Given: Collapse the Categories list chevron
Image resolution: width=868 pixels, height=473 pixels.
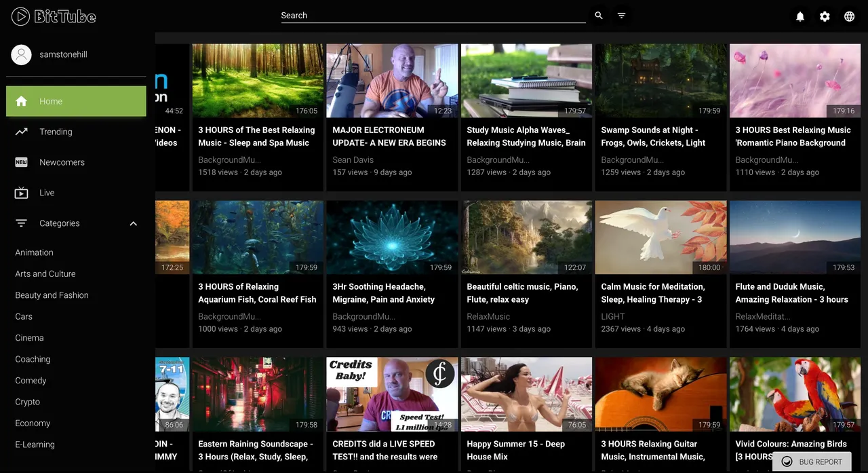Looking at the screenshot, I should tap(133, 223).
